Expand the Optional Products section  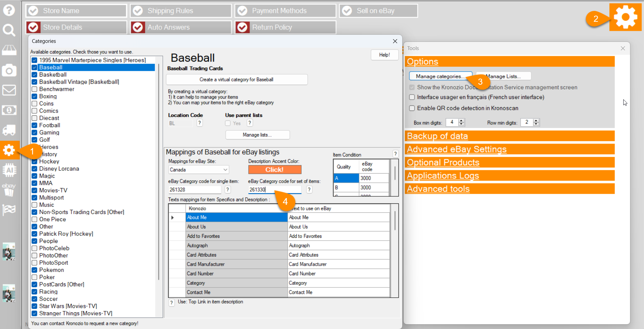(x=510, y=163)
